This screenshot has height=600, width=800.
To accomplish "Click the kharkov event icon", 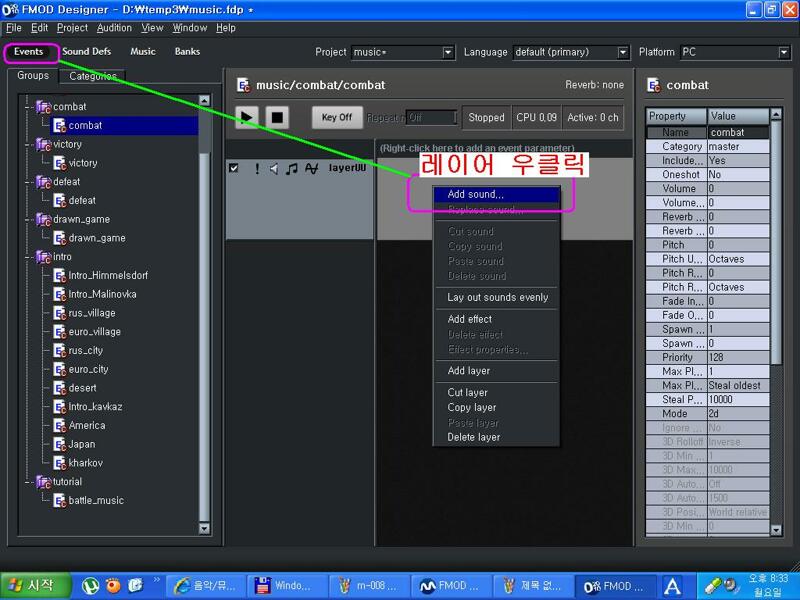I will (60, 463).
